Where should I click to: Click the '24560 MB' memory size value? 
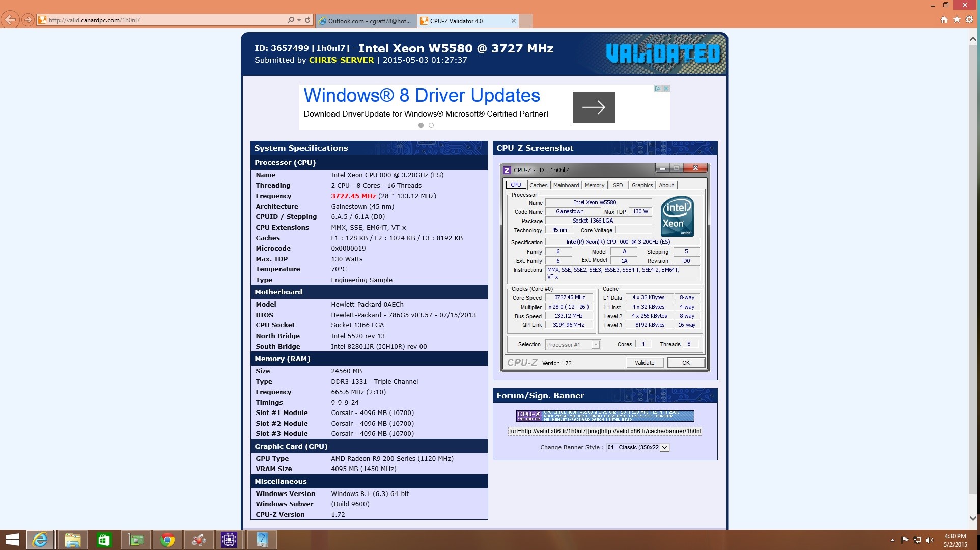pos(347,371)
